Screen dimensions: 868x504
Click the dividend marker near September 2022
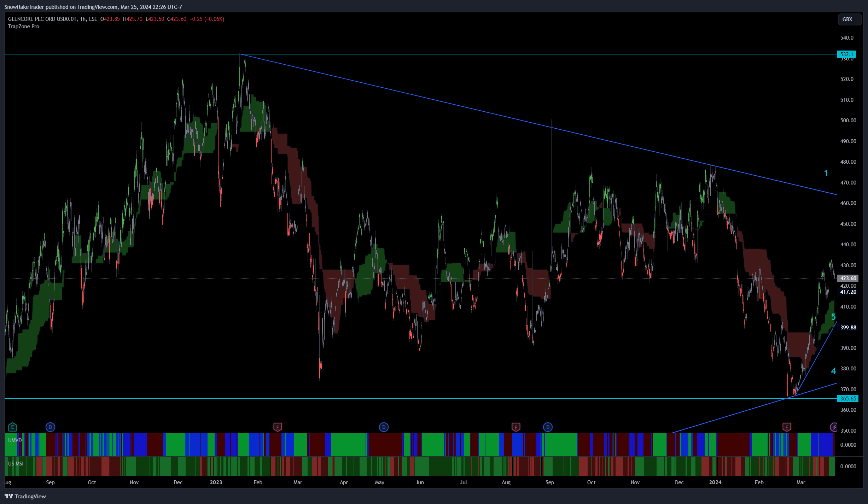click(x=50, y=427)
